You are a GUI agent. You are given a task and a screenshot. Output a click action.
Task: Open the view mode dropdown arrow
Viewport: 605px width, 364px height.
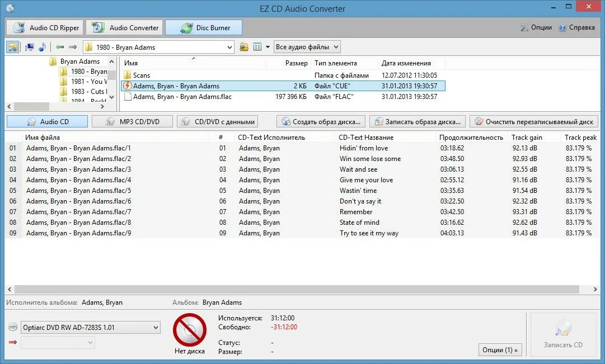click(x=268, y=47)
